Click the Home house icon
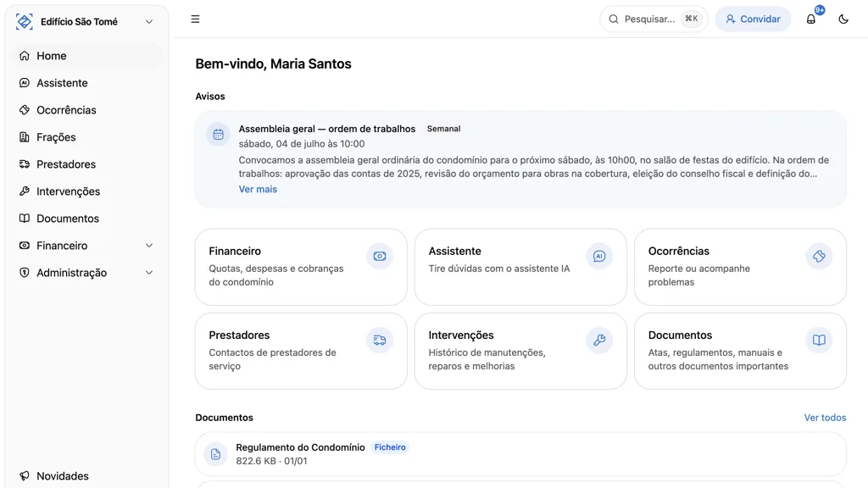The height and width of the screenshot is (488, 868). (x=25, y=56)
